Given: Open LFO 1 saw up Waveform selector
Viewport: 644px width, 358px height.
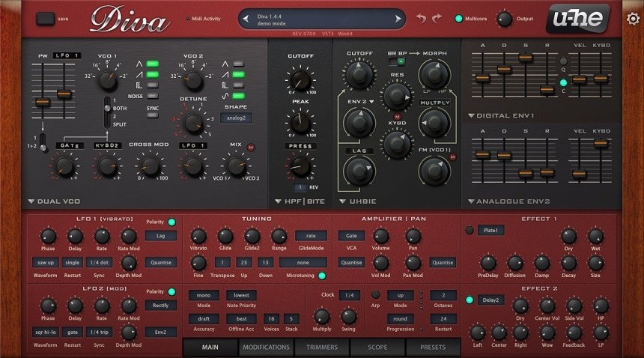Looking at the screenshot, I should tap(46, 262).
